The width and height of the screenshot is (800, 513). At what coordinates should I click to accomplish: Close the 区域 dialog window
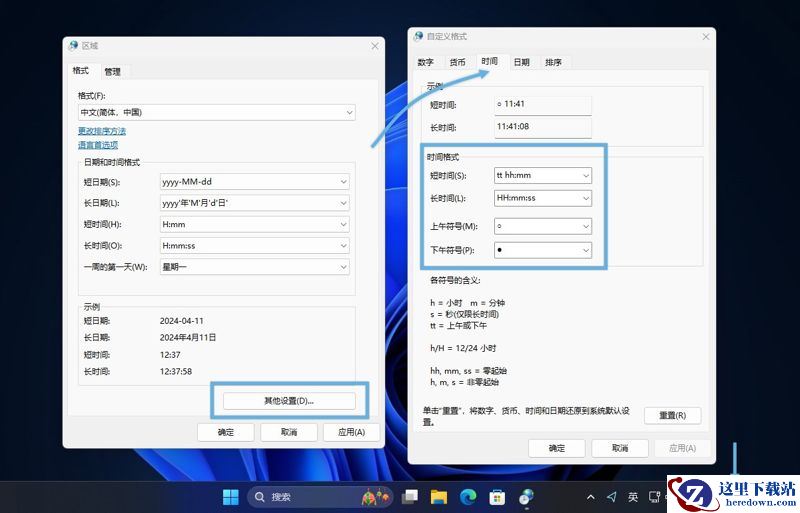click(375, 46)
